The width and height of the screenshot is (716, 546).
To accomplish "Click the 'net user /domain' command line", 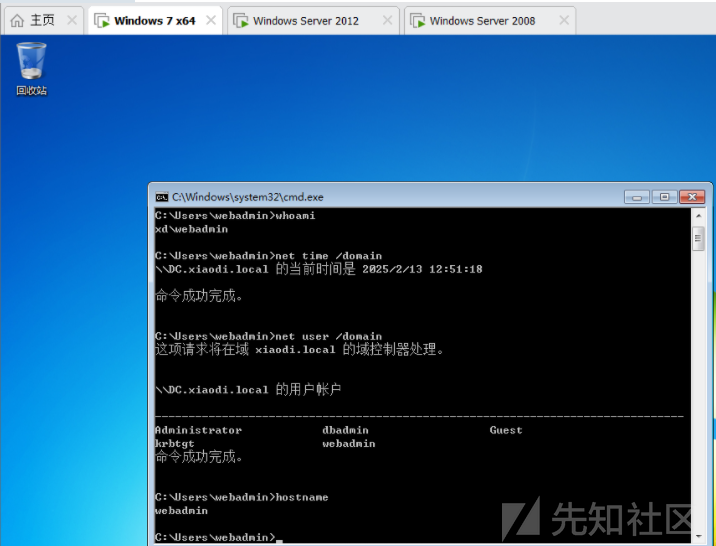I will click(268, 336).
